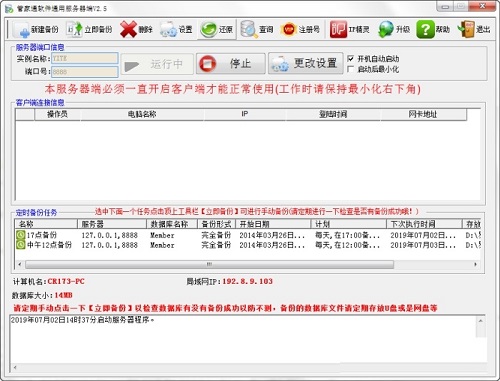Click the greyed-out 运行中 button
This screenshot has width=500, height=381.
pyautogui.click(x=157, y=64)
